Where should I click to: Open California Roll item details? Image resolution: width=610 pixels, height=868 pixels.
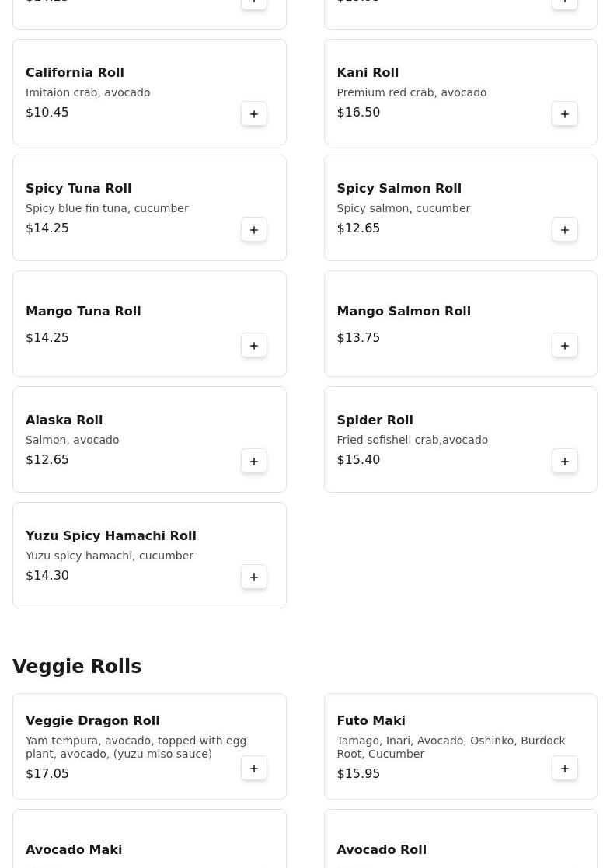pos(75,73)
